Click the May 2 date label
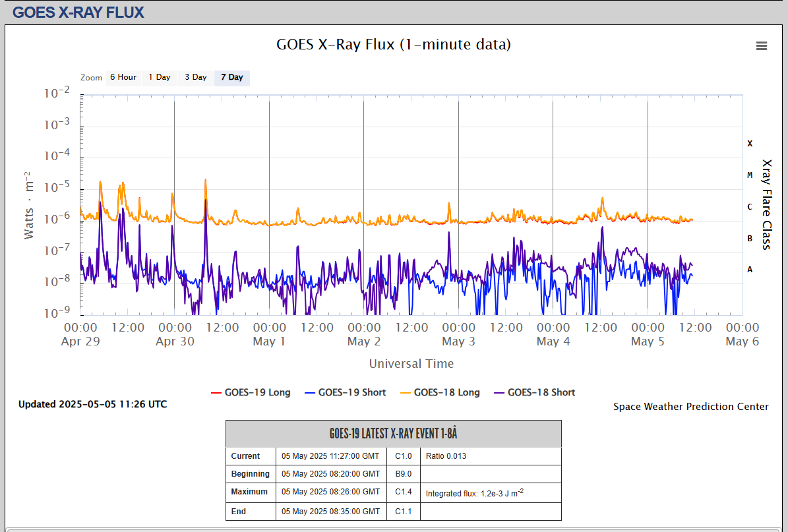This screenshot has width=788, height=532. click(x=364, y=341)
